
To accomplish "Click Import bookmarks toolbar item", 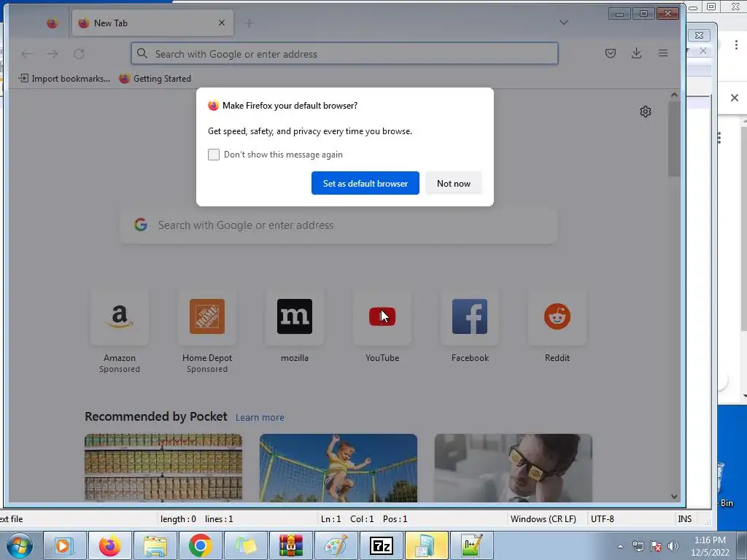I will coord(64,79).
